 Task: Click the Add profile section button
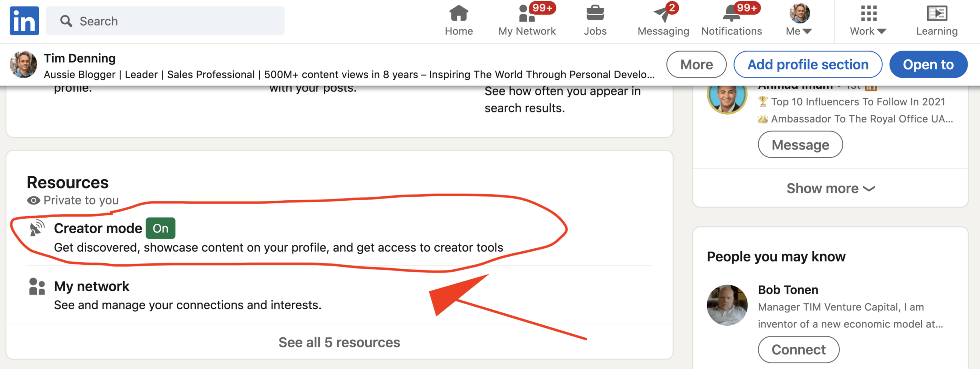click(x=807, y=65)
